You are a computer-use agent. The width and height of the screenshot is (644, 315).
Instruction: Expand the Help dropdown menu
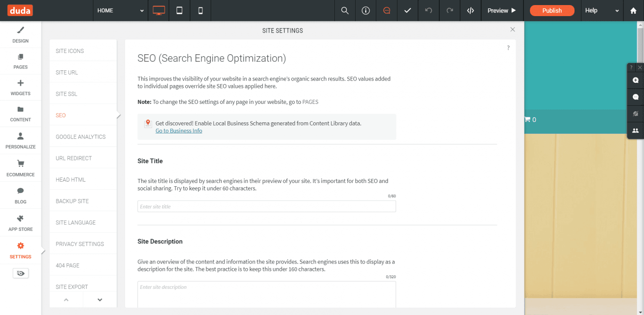(602, 11)
